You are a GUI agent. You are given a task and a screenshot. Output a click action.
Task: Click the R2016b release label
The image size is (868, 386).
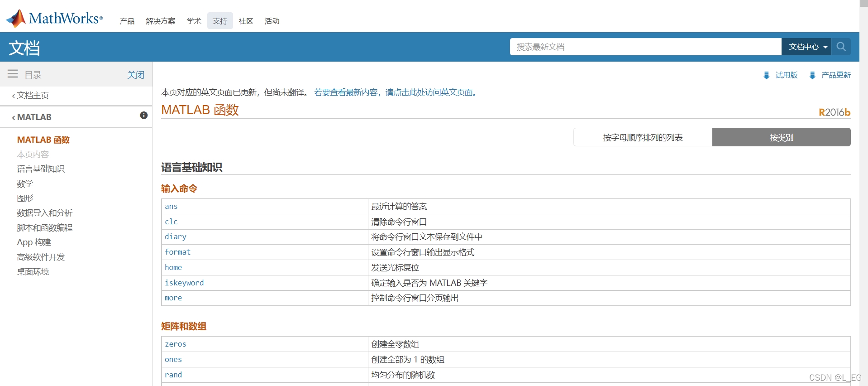[x=835, y=112]
